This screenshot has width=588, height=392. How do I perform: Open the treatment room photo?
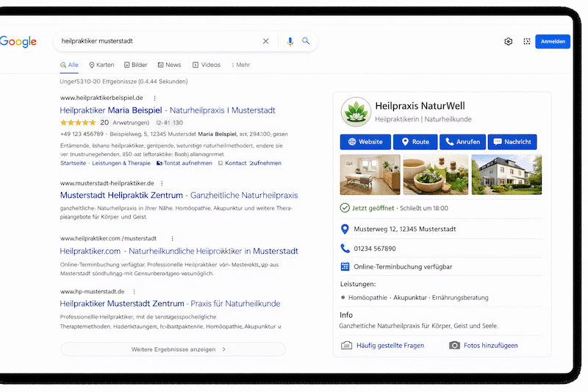pos(370,175)
